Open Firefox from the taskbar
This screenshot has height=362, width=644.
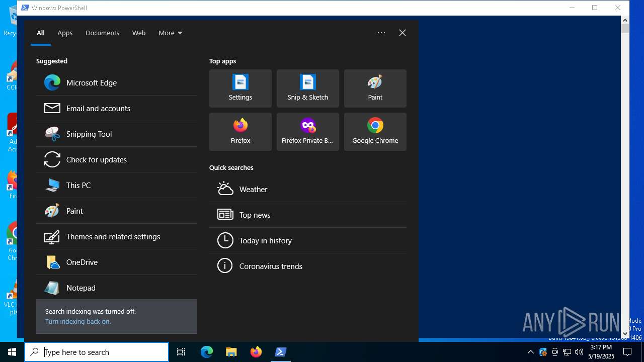[256, 352]
